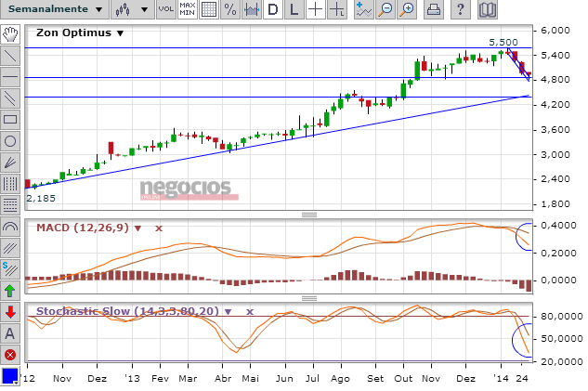
Task: Select the arcs drawing tool
Action: [x=10, y=227]
